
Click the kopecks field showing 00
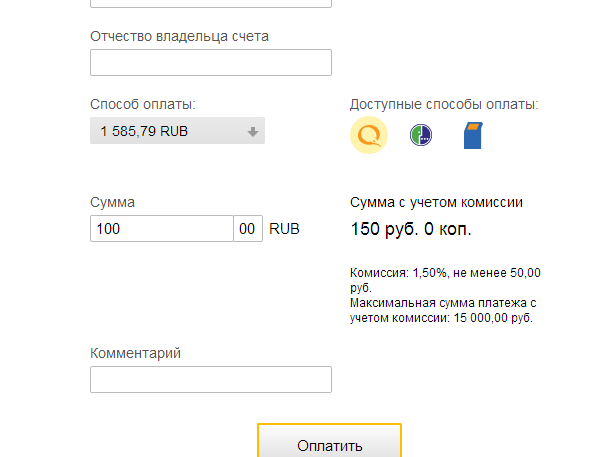pos(248,228)
